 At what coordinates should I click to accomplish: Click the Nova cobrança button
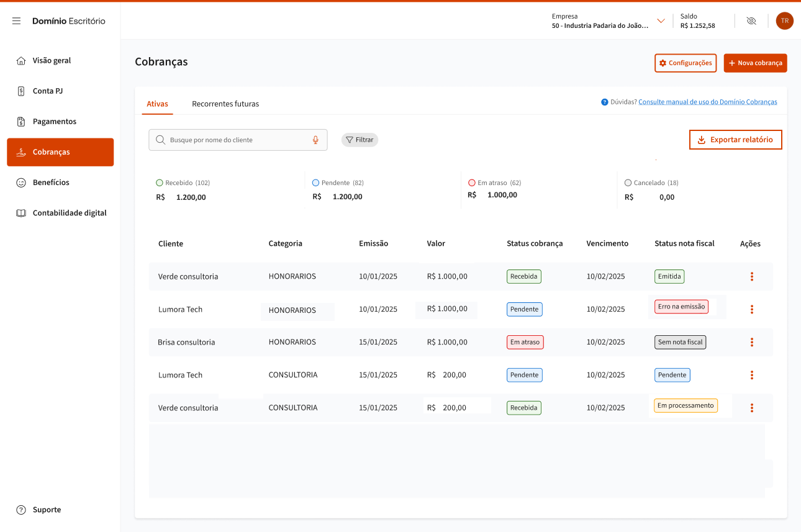point(755,63)
